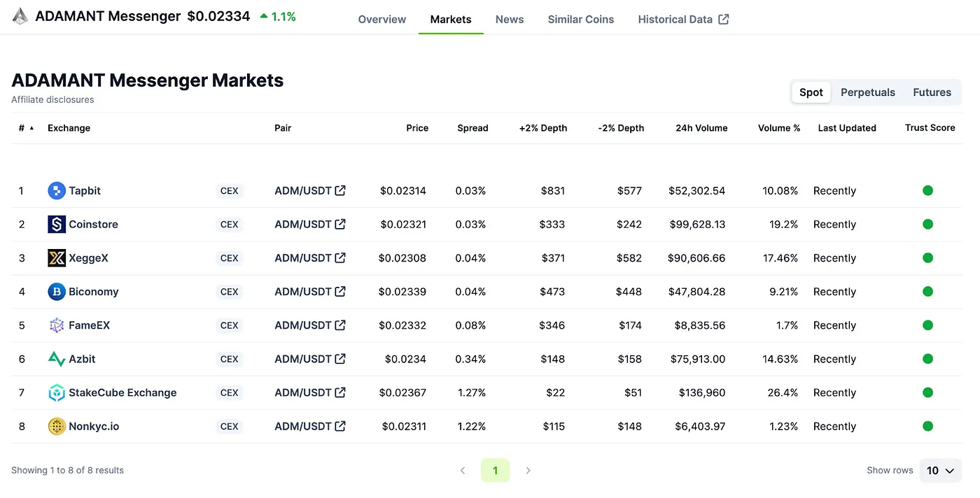Click the Historical Data external link icon
This screenshot has height=498, width=980.
(724, 20)
